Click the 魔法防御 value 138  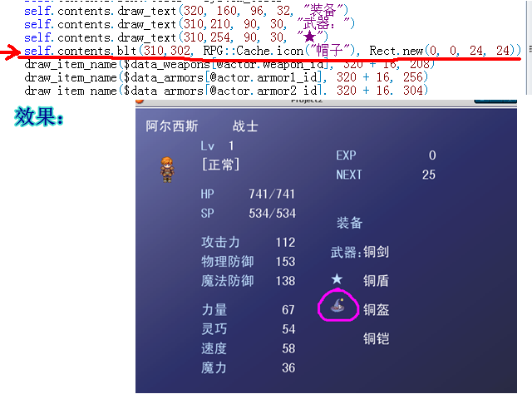point(285,281)
